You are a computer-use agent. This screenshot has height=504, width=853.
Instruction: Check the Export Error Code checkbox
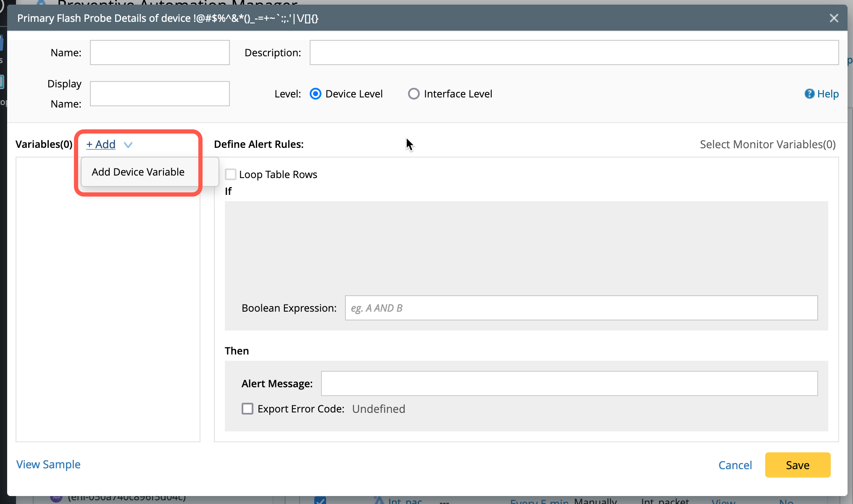[247, 409]
